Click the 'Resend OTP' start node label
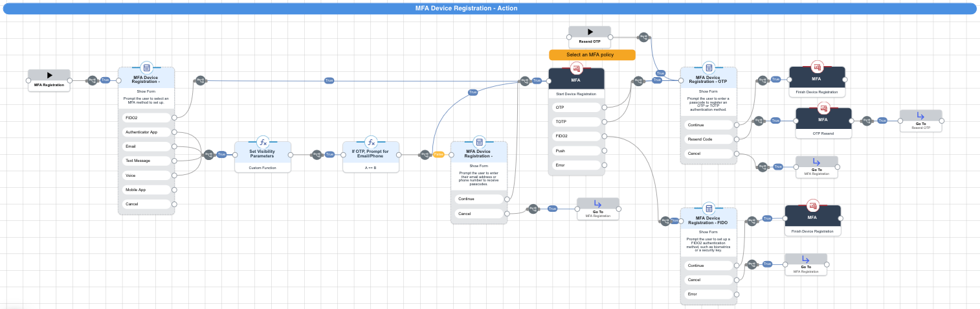Image resolution: width=980 pixels, height=309 pixels. pyautogui.click(x=590, y=41)
